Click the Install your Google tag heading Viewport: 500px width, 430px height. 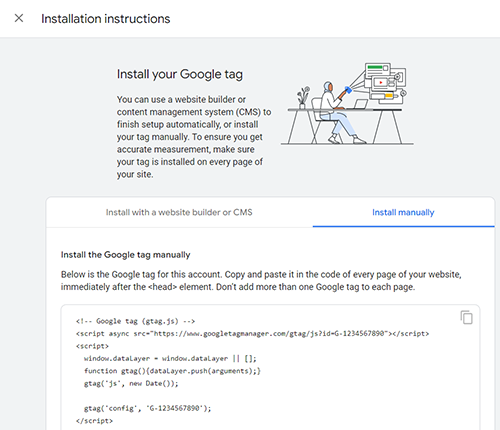coord(180,74)
